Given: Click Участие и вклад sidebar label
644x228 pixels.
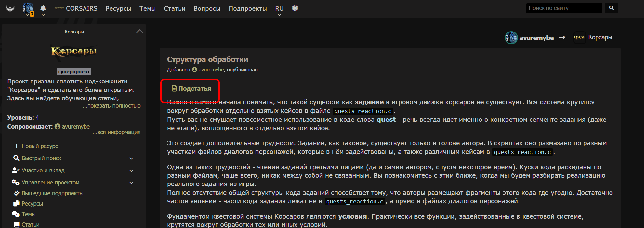Looking at the screenshot, I should tap(43, 171).
